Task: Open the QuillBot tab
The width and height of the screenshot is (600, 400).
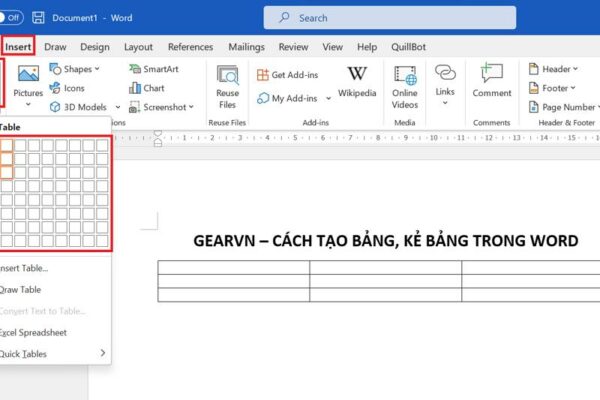Action: point(408,47)
